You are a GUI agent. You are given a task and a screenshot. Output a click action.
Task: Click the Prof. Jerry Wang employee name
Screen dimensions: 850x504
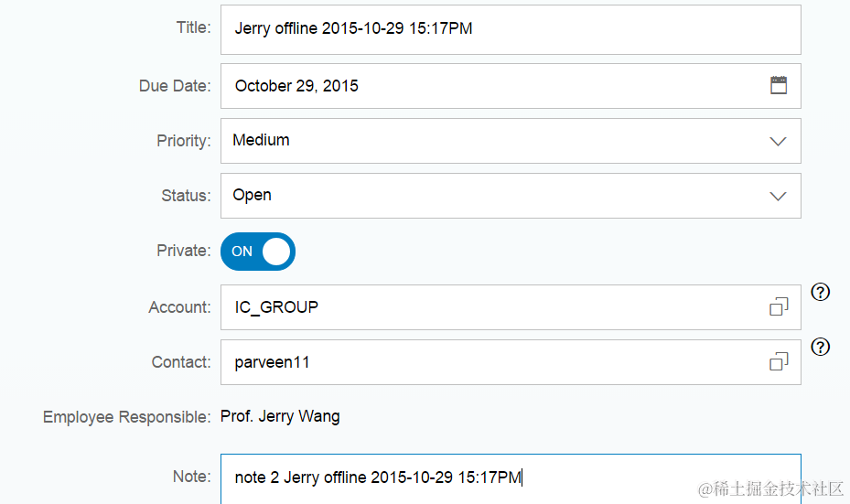point(280,417)
